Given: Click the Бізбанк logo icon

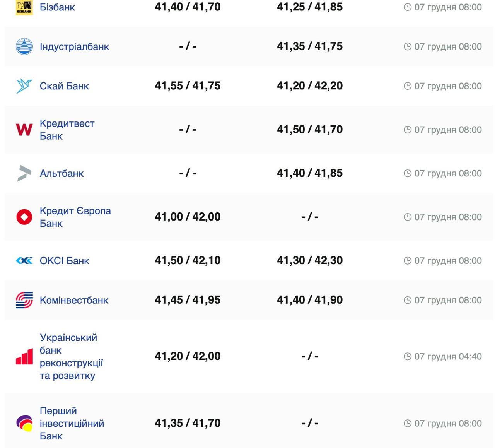Looking at the screenshot, I should pyautogui.click(x=24, y=7).
